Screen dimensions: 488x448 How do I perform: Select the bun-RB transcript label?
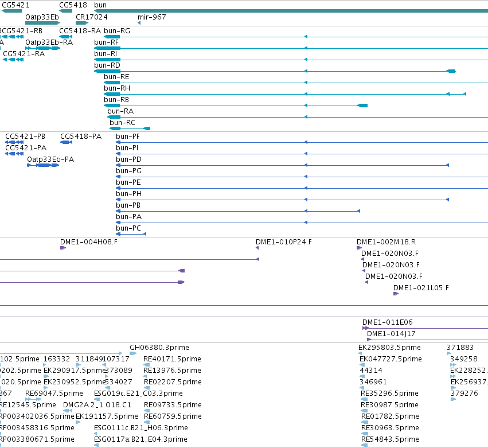(x=116, y=100)
